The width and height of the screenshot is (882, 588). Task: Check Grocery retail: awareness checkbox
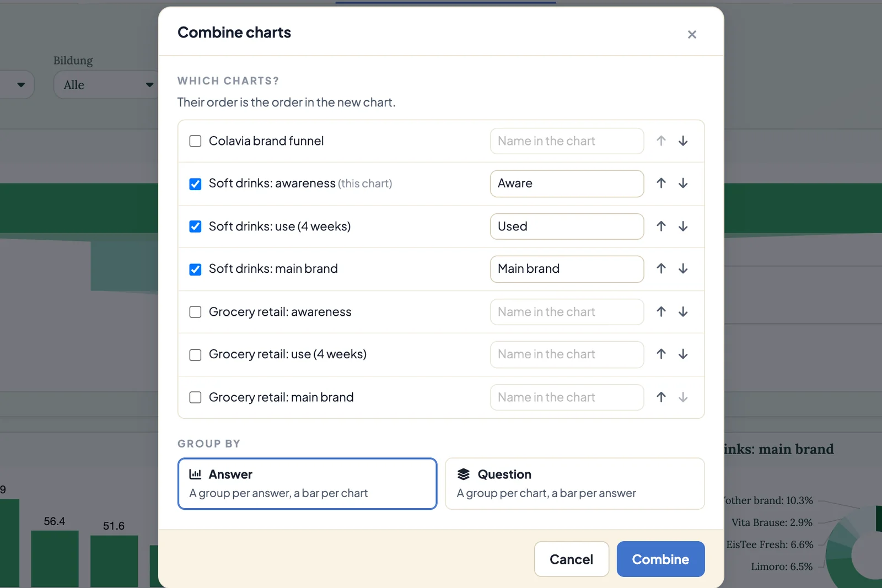[195, 312]
